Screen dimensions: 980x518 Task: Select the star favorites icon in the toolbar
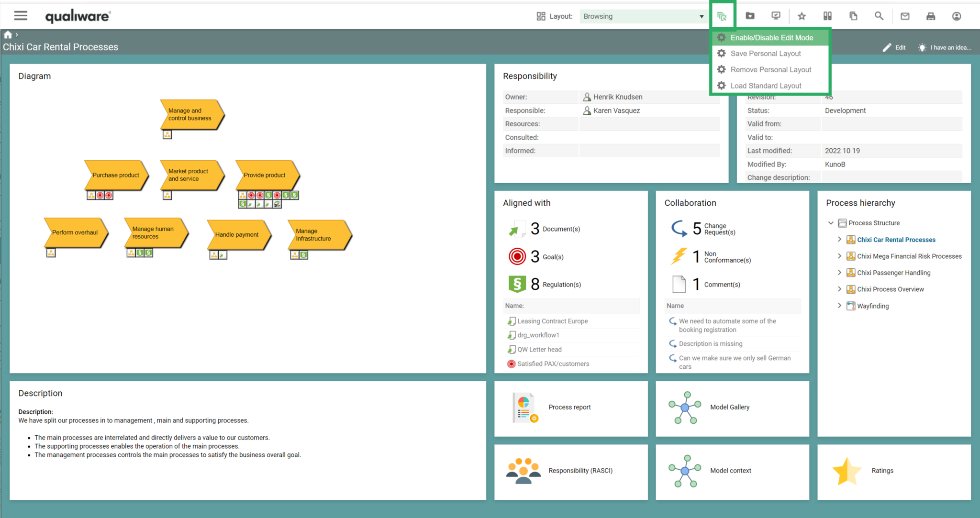pyautogui.click(x=802, y=16)
